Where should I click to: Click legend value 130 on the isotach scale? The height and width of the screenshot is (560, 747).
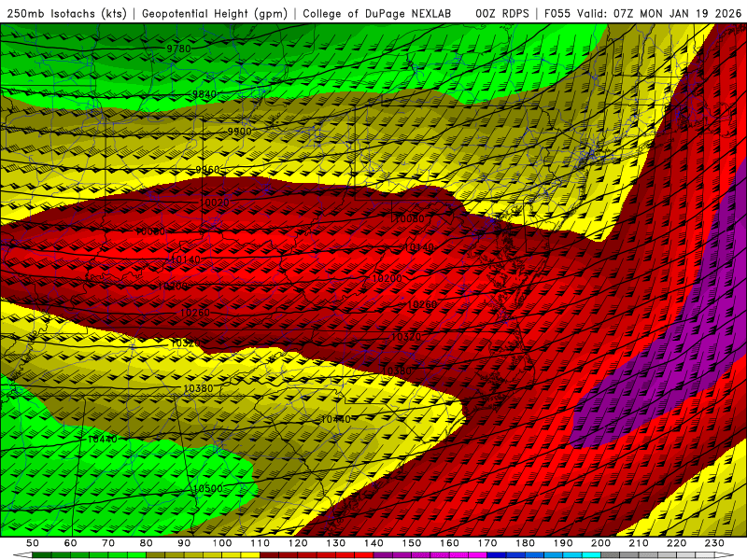[x=335, y=543]
